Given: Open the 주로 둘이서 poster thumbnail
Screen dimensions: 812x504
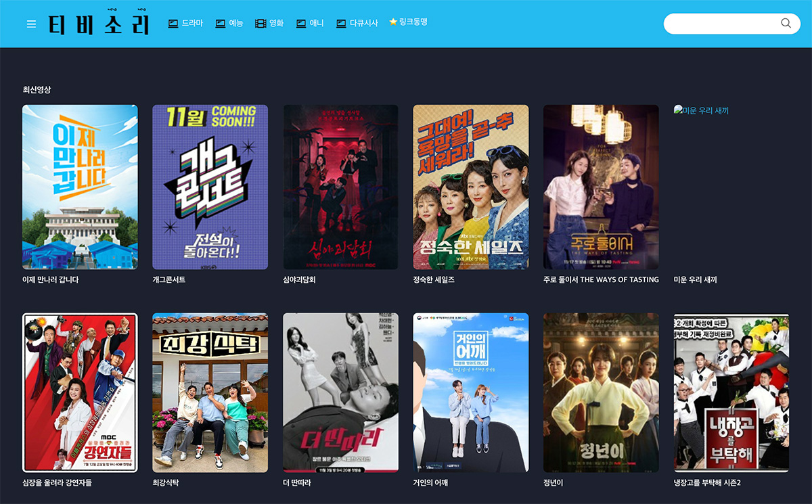Looking at the screenshot, I should [x=601, y=187].
